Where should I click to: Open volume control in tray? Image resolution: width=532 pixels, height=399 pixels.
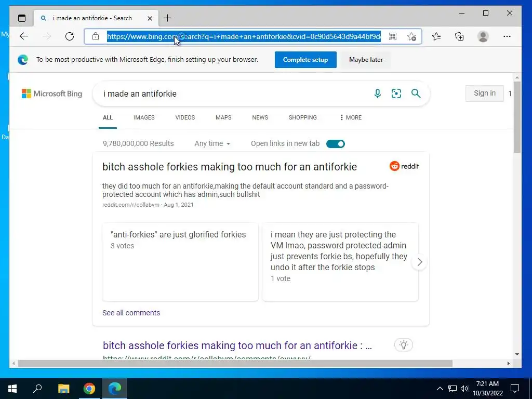click(x=464, y=389)
